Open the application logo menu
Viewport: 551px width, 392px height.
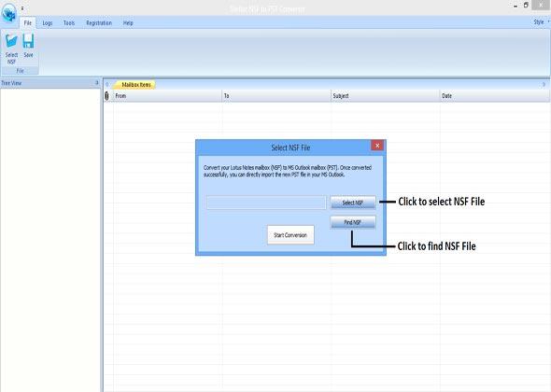(8, 13)
